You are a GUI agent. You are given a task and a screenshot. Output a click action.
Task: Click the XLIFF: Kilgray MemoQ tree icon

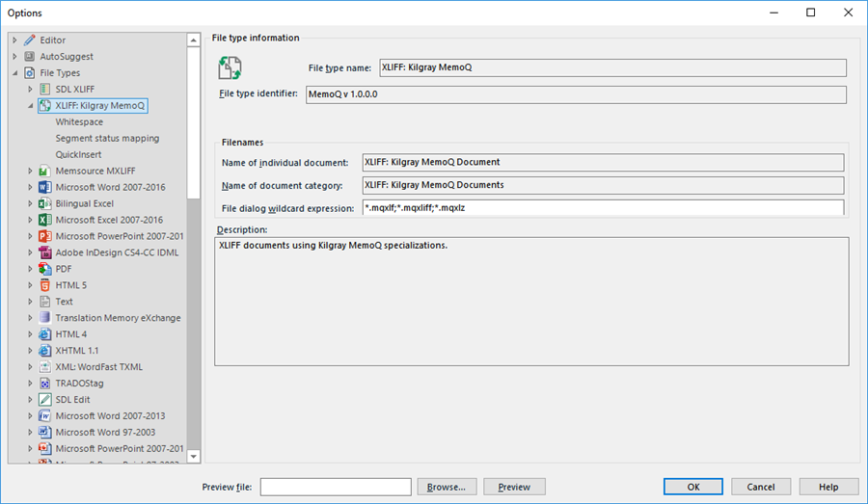(x=44, y=106)
